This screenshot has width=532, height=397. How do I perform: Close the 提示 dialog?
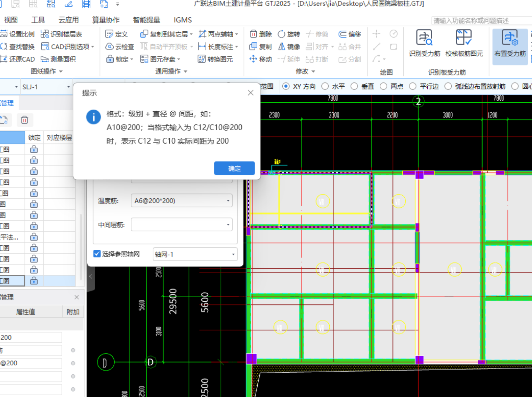pos(251,93)
